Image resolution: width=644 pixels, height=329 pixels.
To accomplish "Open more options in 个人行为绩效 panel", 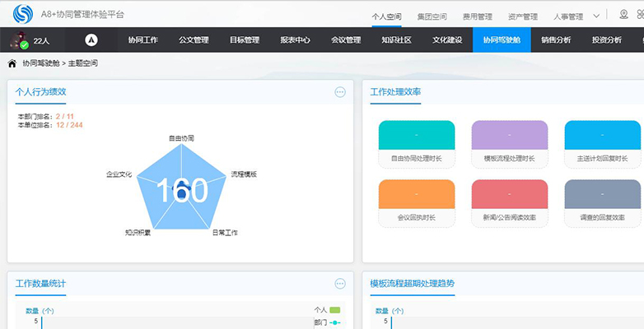I will (340, 92).
